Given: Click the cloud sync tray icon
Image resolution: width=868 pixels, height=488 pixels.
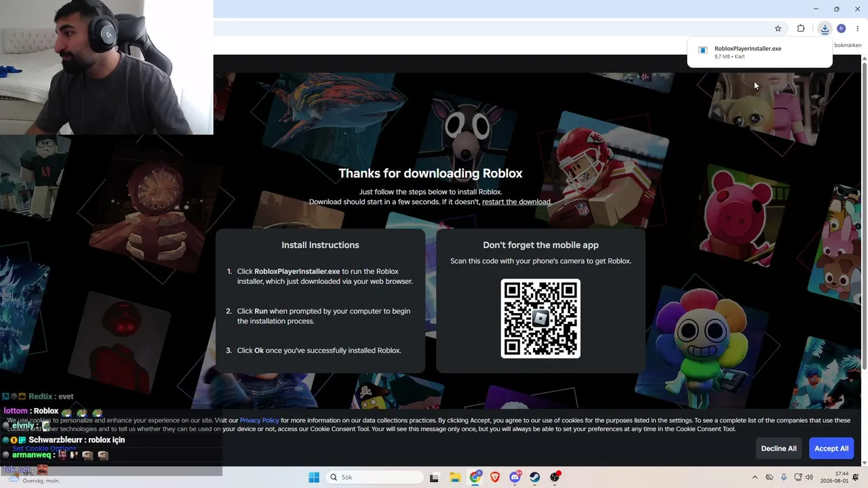Looking at the screenshot, I should [x=769, y=477].
